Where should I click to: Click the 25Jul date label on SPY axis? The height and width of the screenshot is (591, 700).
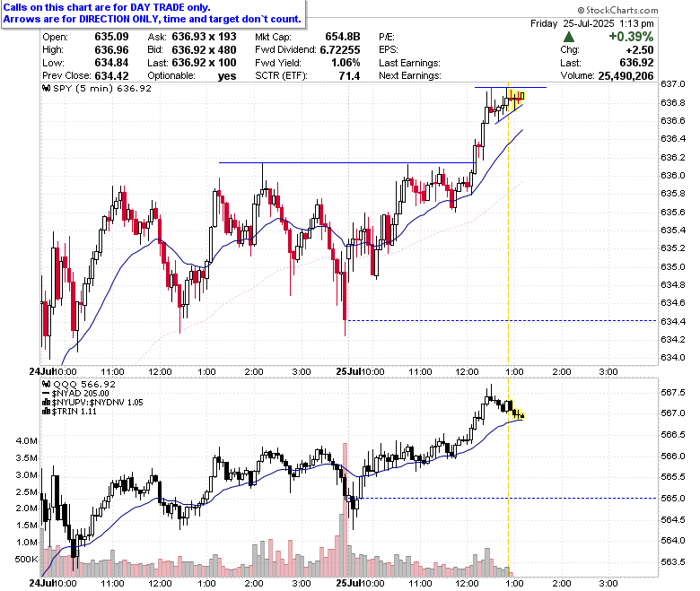(x=347, y=371)
